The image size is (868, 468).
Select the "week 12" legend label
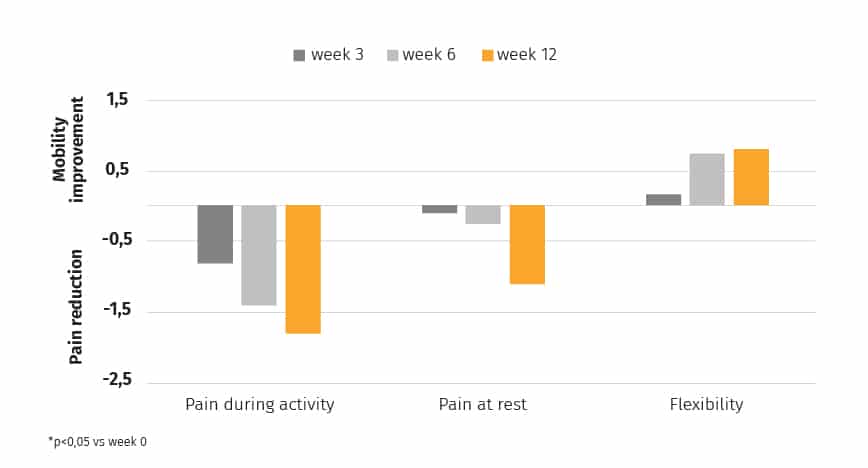(x=527, y=55)
